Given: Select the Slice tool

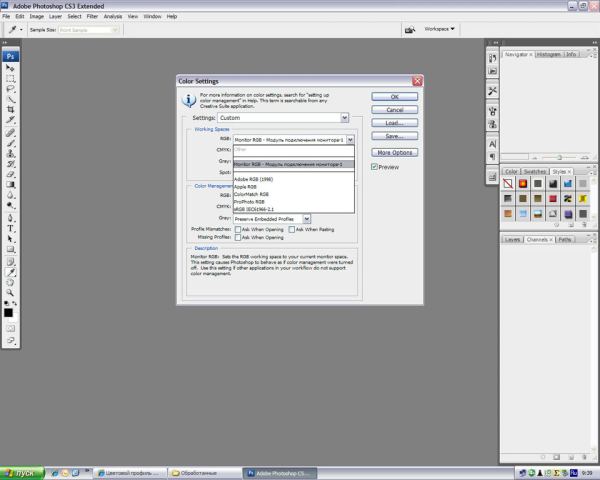Looking at the screenshot, I should pos(10,120).
